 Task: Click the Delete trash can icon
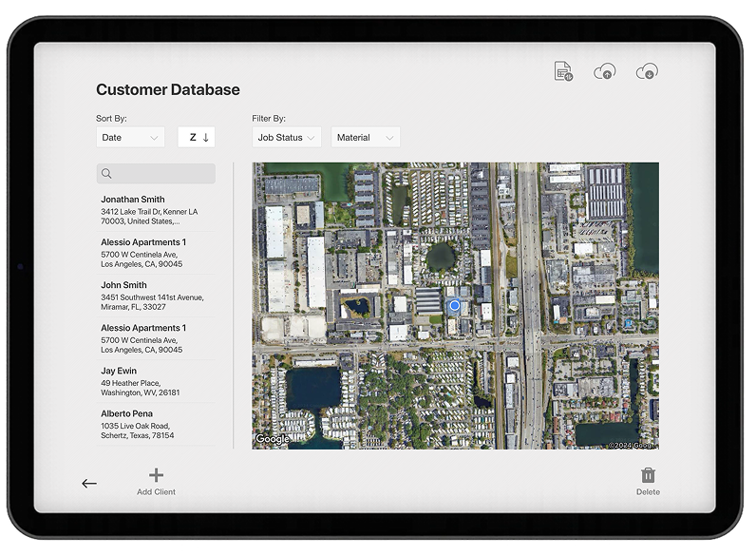coord(648,475)
